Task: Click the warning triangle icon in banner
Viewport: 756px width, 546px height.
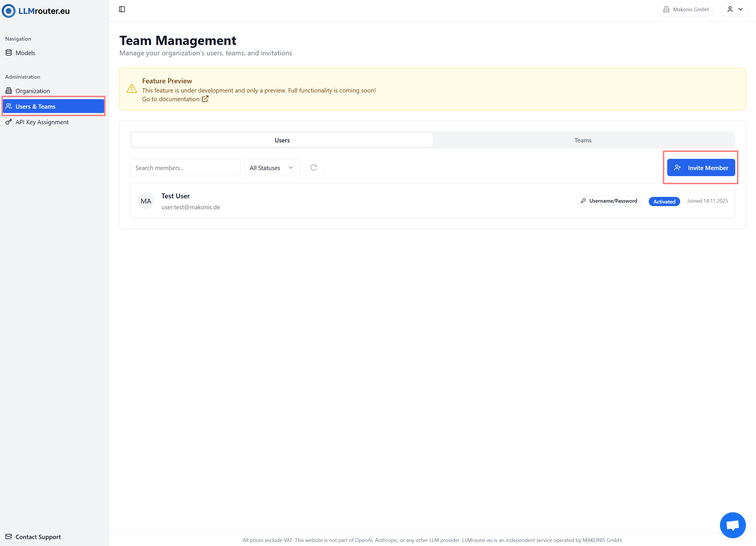Action: [132, 89]
